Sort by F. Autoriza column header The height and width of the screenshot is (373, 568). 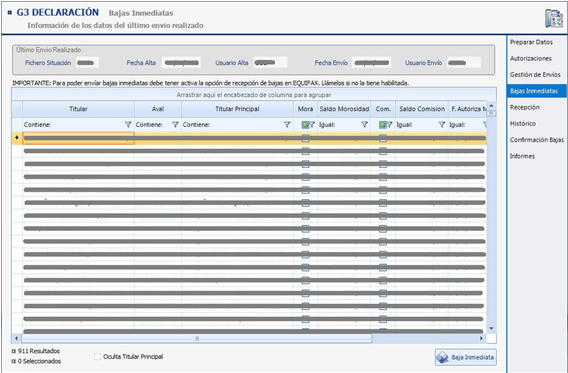click(x=468, y=109)
